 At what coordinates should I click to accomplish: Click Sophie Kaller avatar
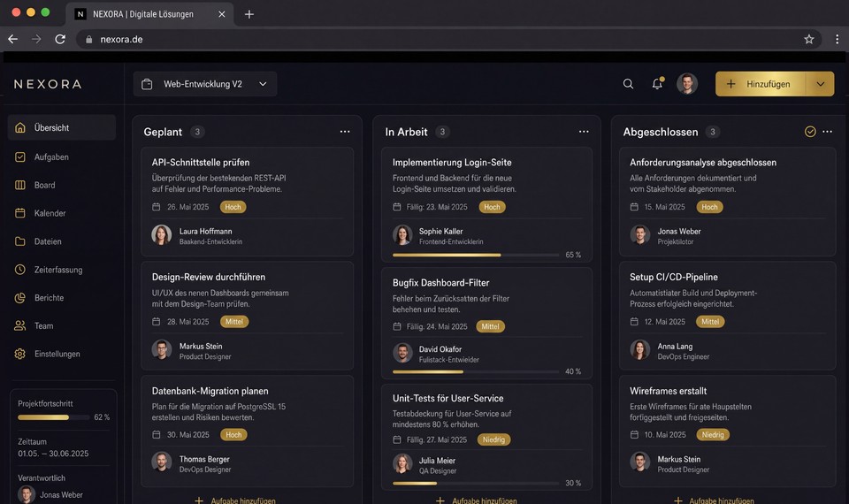[402, 235]
